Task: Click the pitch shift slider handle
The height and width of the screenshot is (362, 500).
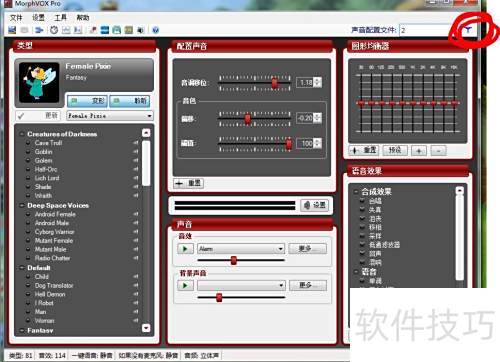Action: pyautogui.click(x=275, y=82)
